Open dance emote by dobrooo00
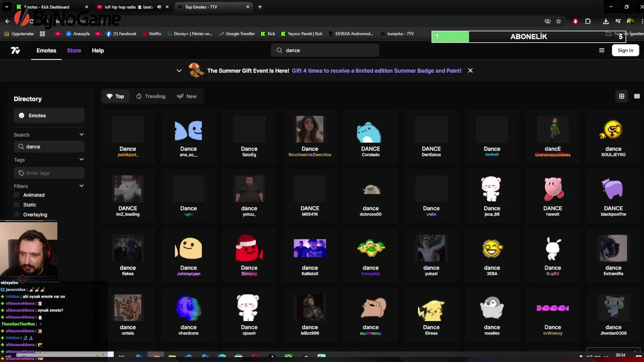The width and height of the screenshot is (644, 362). point(371,196)
